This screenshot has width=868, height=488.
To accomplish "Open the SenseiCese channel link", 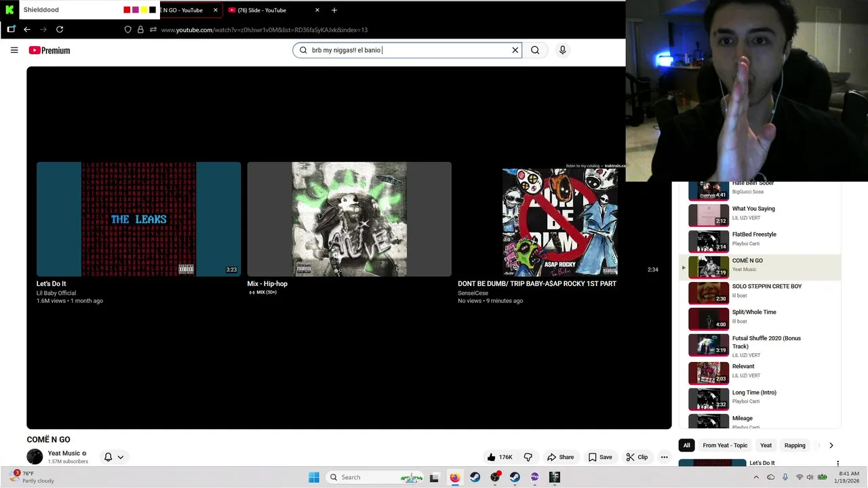I will tap(473, 293).
